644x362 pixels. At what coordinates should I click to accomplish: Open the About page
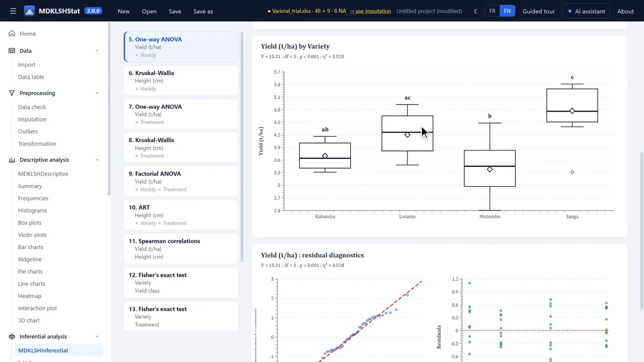coord(625,11)
